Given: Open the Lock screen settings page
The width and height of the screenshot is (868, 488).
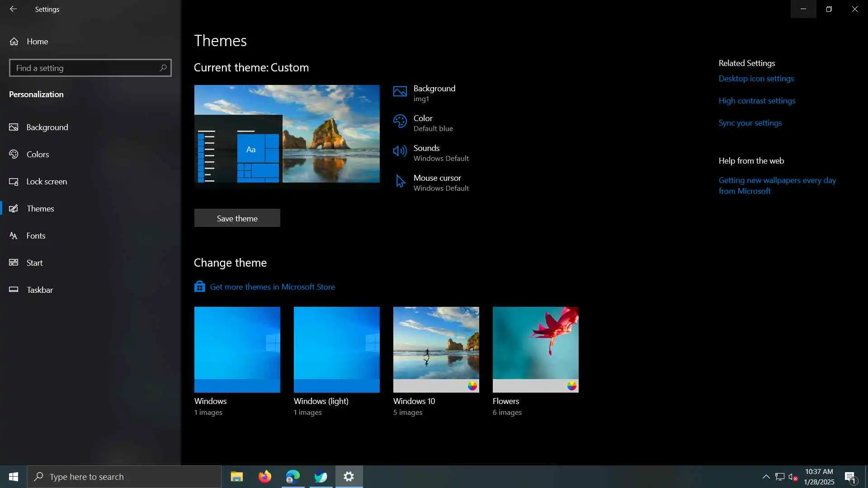Looking at the screenshot, I should pyautogui.click(x=47, y=182).
